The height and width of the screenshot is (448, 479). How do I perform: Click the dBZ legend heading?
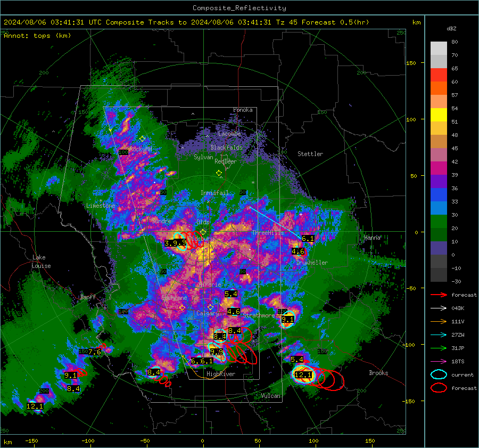coord(451,28)
